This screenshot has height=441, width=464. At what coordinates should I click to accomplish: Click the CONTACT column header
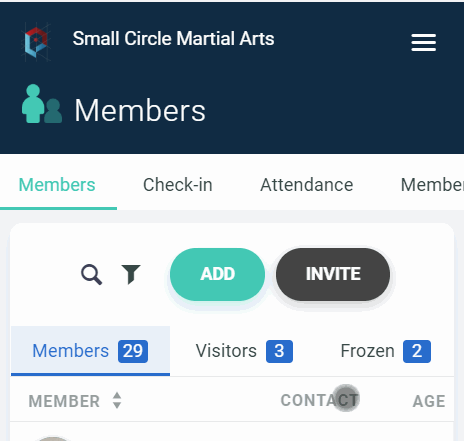(319, 400)
